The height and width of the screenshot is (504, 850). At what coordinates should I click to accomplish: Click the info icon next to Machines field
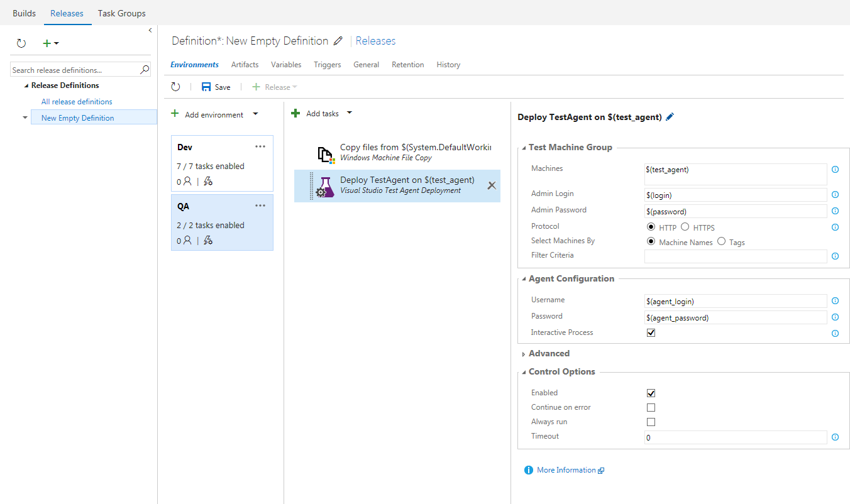[x=835, y=170]
